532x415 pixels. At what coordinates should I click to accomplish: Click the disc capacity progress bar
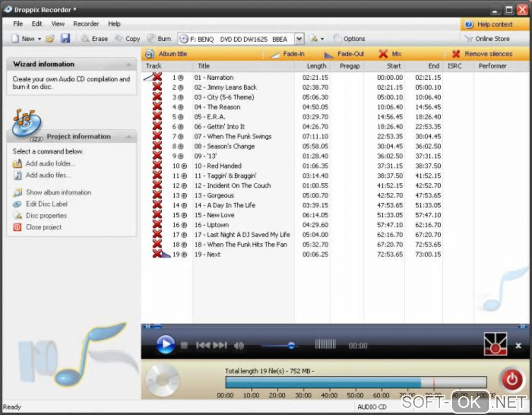pos(356,383)
